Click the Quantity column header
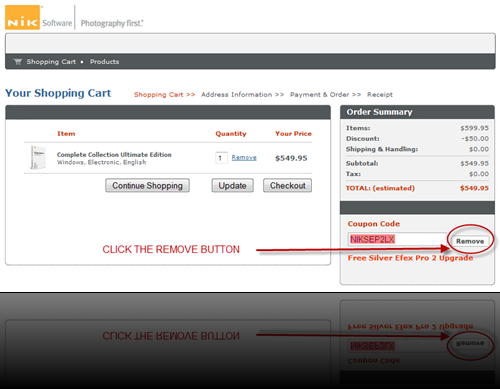This screenshot has height=389, width=500. pos(231,134)
